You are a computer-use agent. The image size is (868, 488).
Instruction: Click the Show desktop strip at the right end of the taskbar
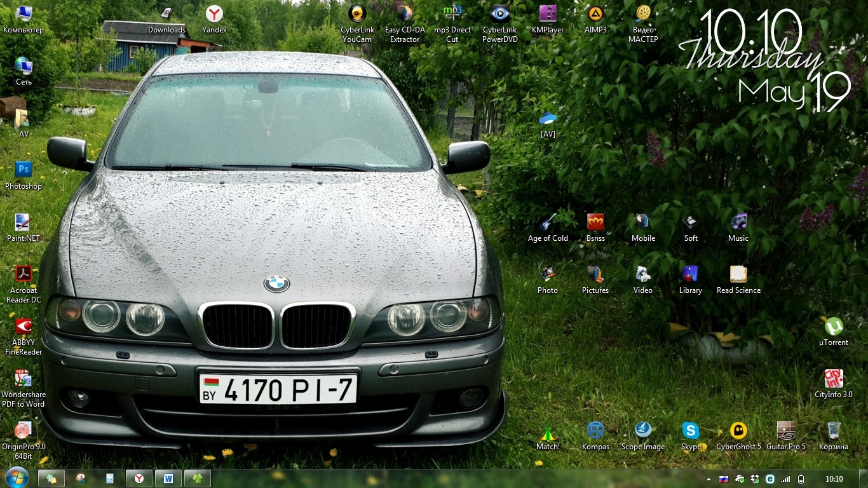(863, 479)
